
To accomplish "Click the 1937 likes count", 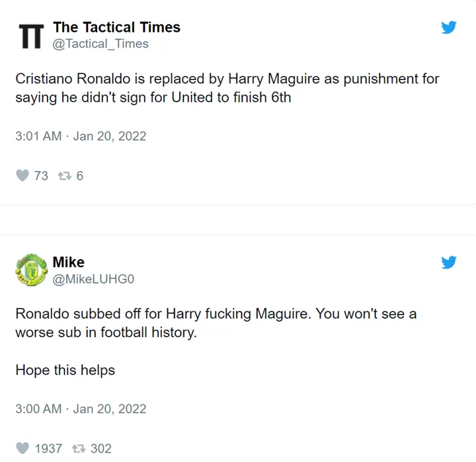I will (48, 449).
